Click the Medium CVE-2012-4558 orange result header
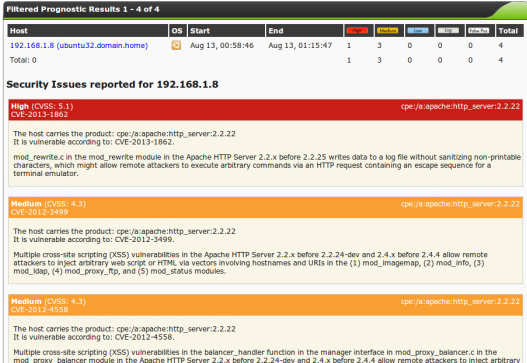Viewport: 527px width, 363px height. (x=266, y=305)
